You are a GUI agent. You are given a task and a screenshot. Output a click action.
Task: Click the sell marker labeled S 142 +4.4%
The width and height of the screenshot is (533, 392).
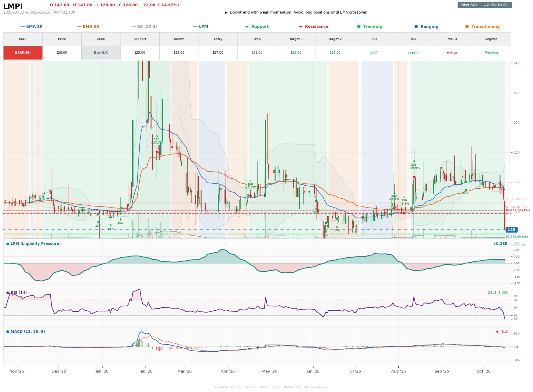394,209
